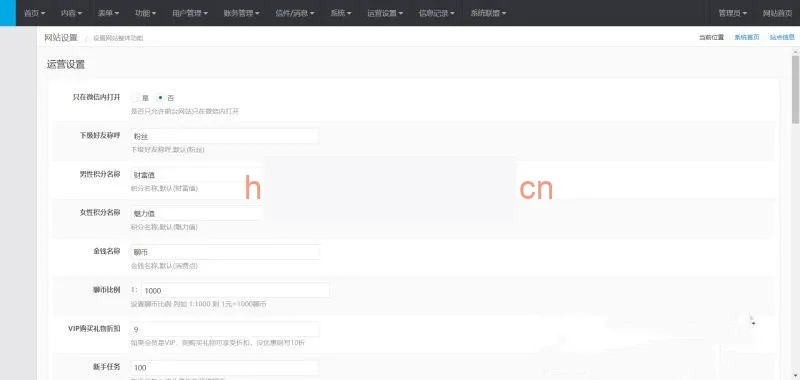Click the 只在微信内打开 field label
This screenshot has height=380, width=800.
tap(96, 97)
